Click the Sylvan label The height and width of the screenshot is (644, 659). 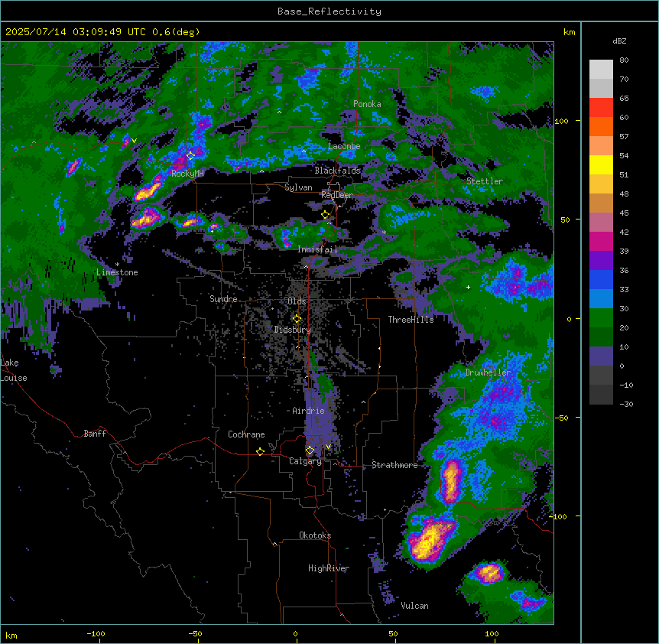(298, 187)
